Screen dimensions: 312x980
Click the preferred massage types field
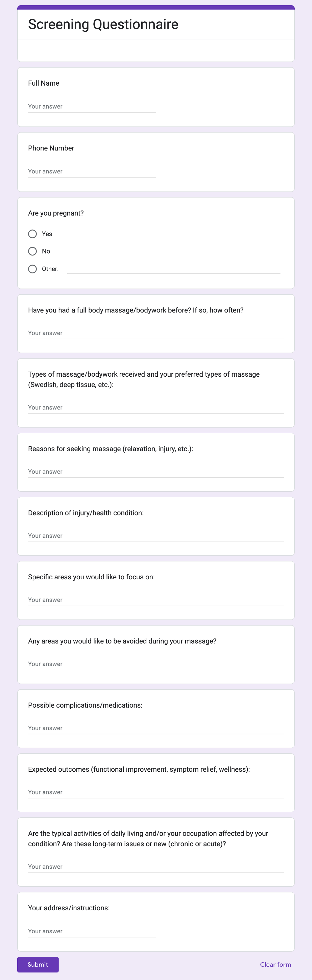[156, 407]
